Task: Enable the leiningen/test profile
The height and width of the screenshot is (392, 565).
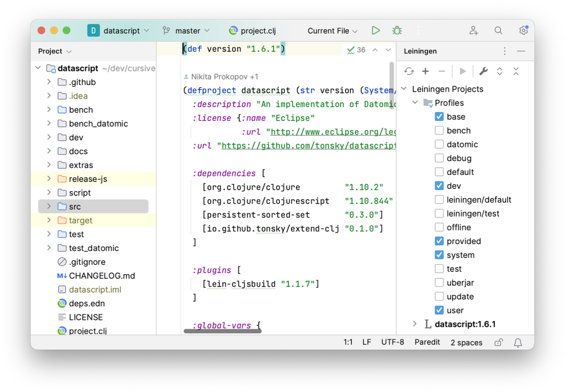Action: [439, 213]
